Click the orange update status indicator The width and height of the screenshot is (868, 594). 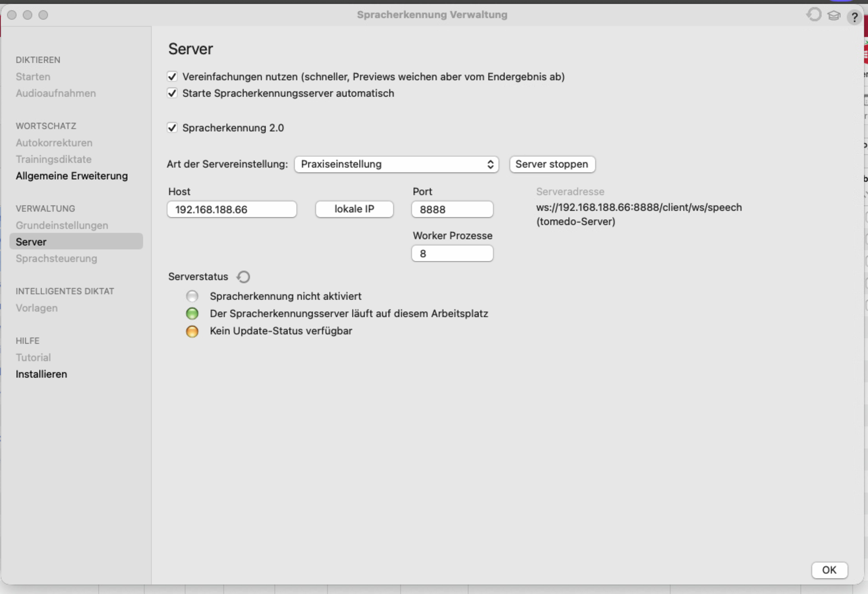(192, 331)
